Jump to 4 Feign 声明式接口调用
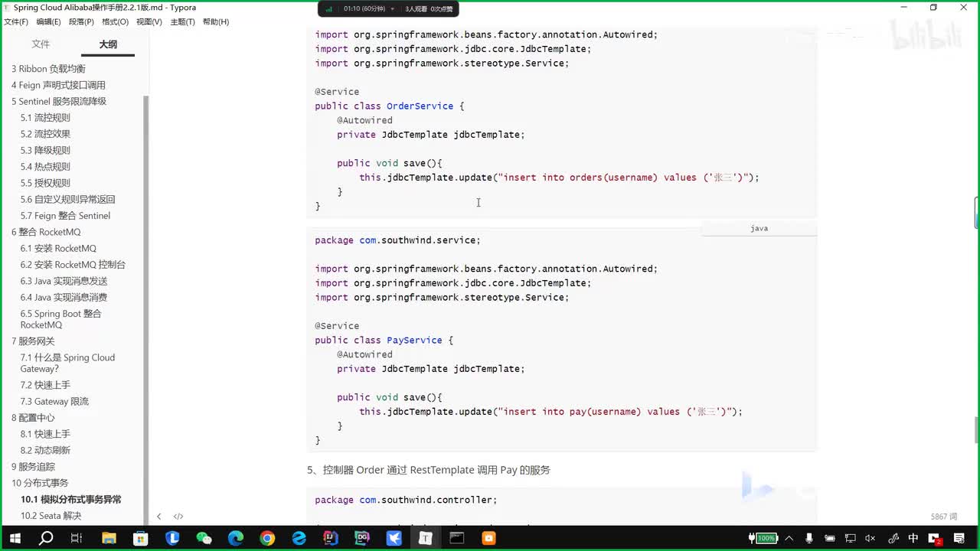Viewport: 980px width, 551px height. 58,85
